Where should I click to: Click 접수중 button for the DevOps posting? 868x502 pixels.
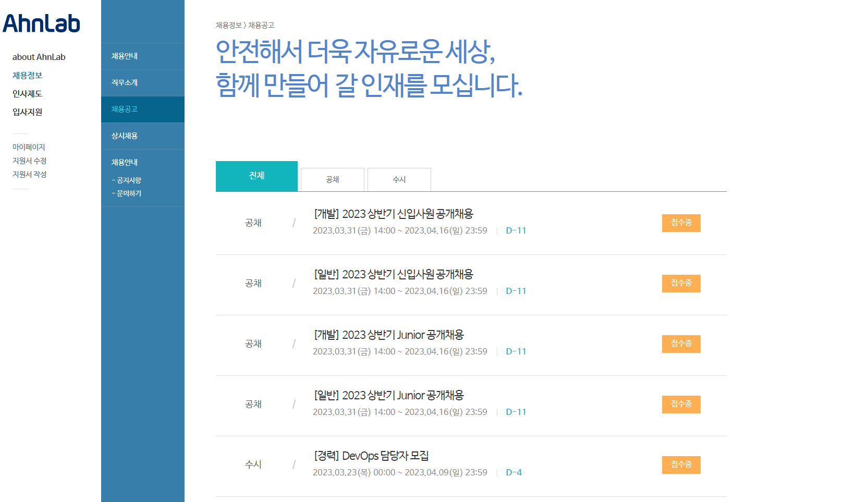pyautogui.click(x=681, y=464)
